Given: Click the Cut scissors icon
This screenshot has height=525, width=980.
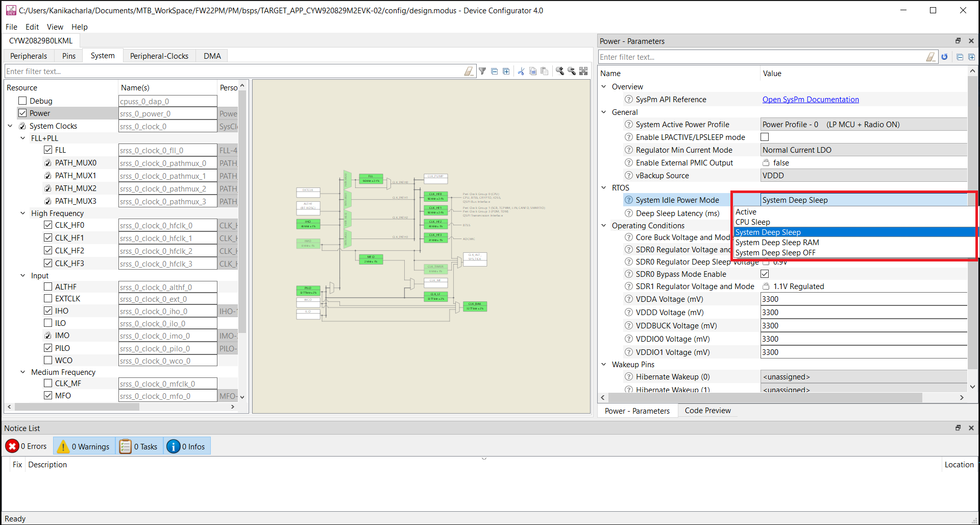Looking at the screenshot, I should [x=521, y=71].
